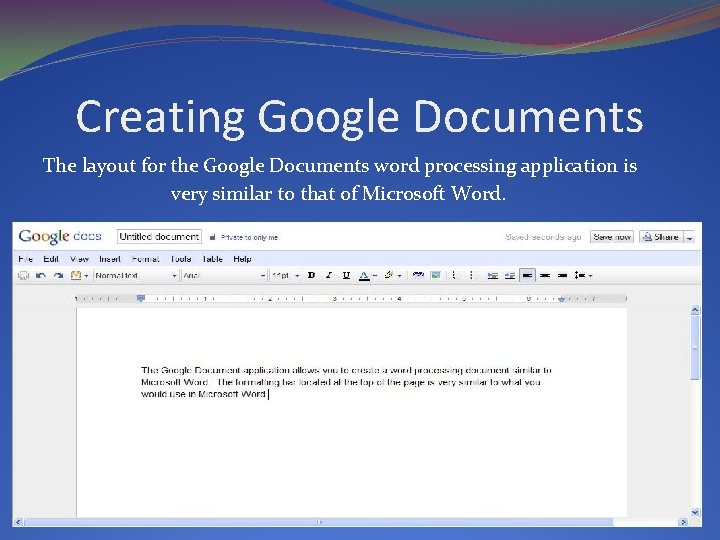Select the Center align button

[545, 276]
